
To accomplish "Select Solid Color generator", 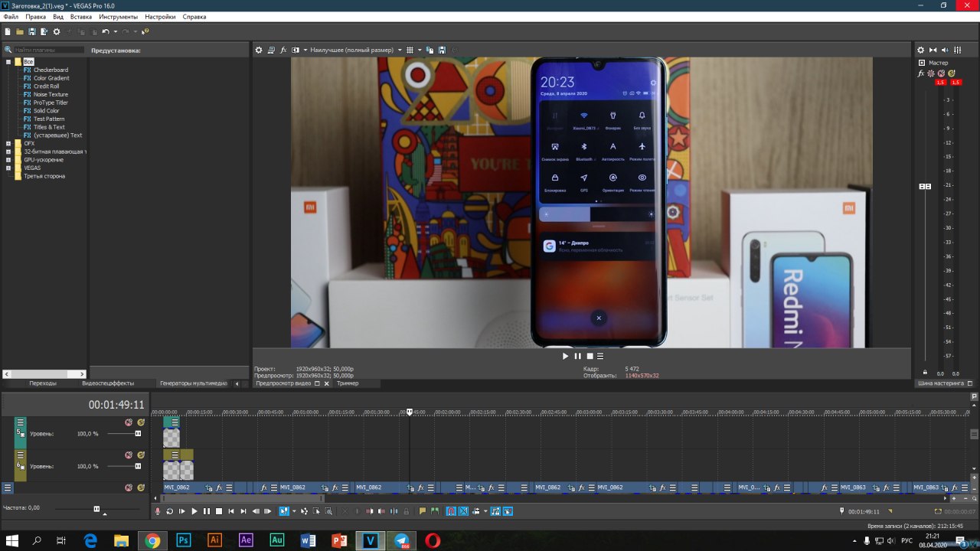I will click(46, 111).
